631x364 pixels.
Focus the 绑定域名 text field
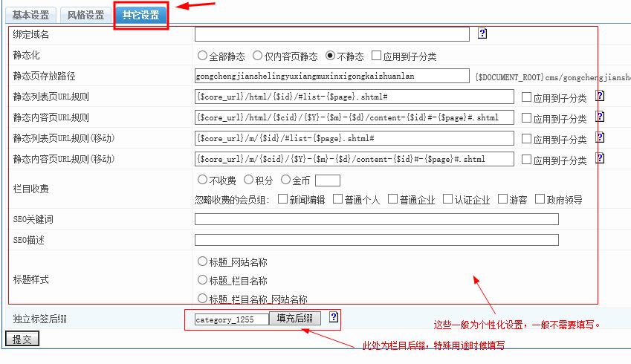point(331,34)
